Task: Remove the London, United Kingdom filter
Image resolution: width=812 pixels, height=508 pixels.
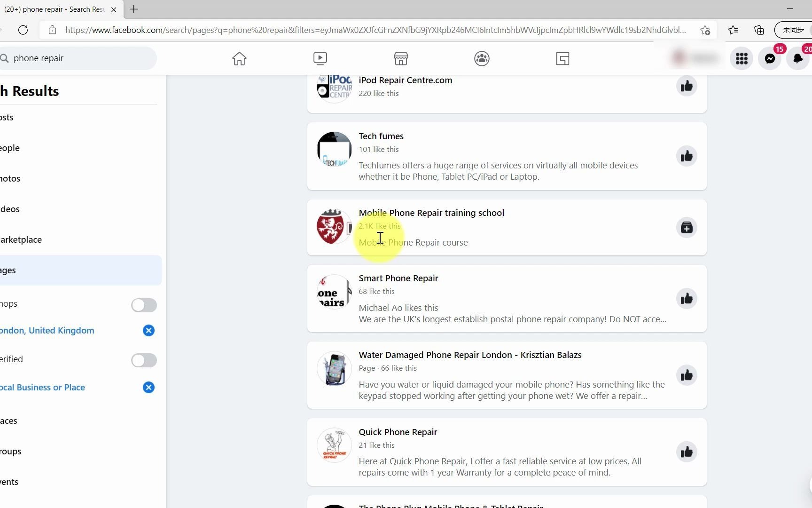Action: (x=148, y=331)
